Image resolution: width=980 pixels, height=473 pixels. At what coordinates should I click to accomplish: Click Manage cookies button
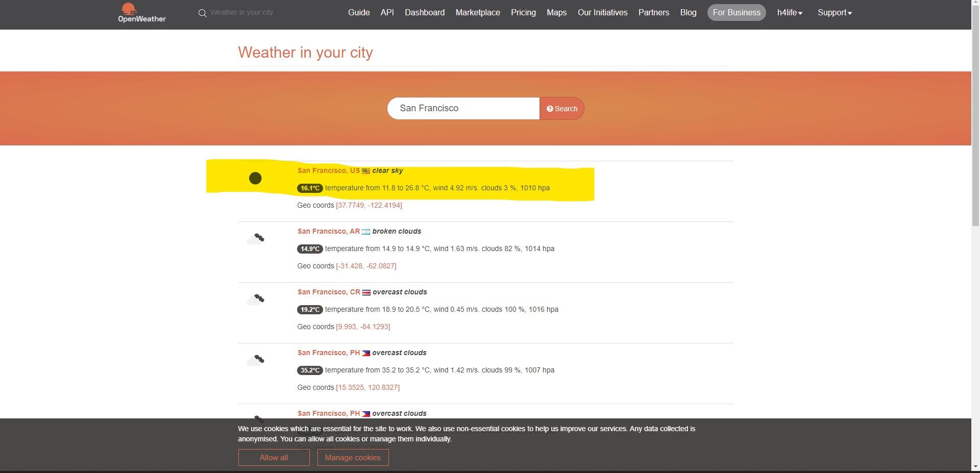pyautogui.click(x=353, y=458)
